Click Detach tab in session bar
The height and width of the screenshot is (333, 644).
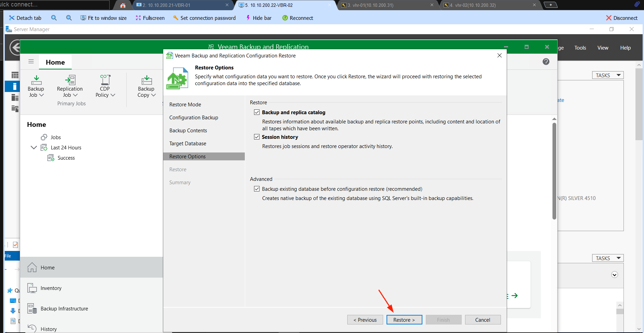tap(25, 18)
